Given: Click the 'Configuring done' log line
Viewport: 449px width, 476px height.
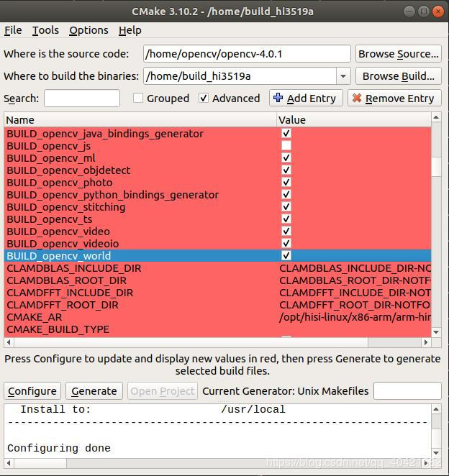Looking at the screenshot, I should click(59, 448).
